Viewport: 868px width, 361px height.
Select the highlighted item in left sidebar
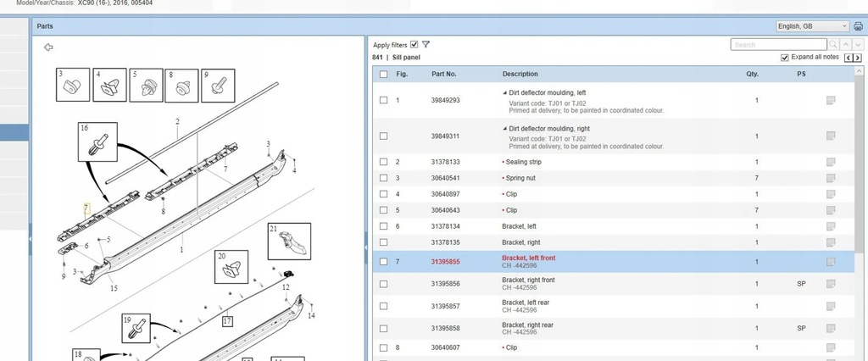(x=14, y=132)
